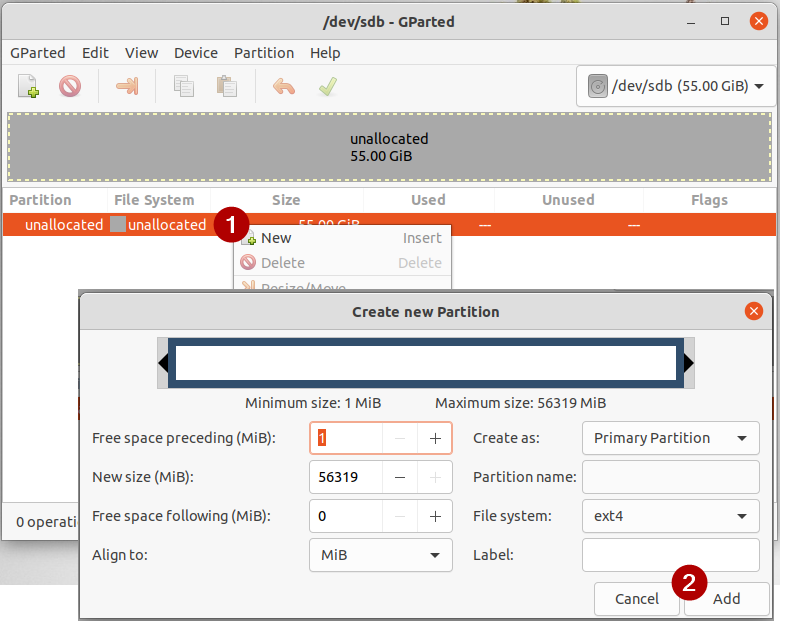Click the Partition name text field

click(x=671, y=477)
